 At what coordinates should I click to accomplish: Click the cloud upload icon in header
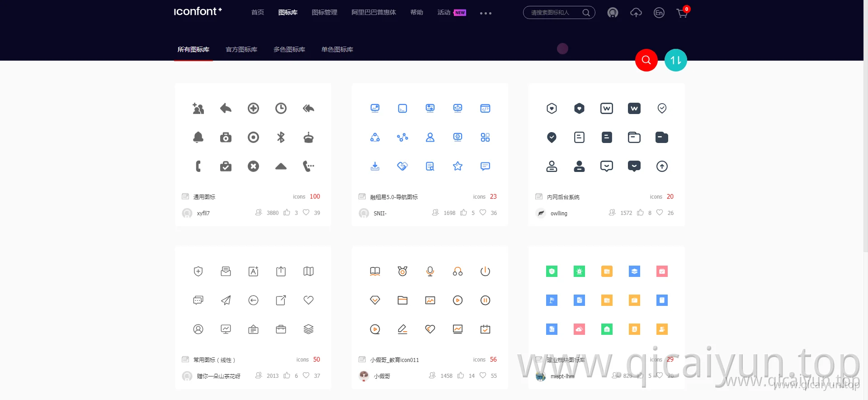636,13
